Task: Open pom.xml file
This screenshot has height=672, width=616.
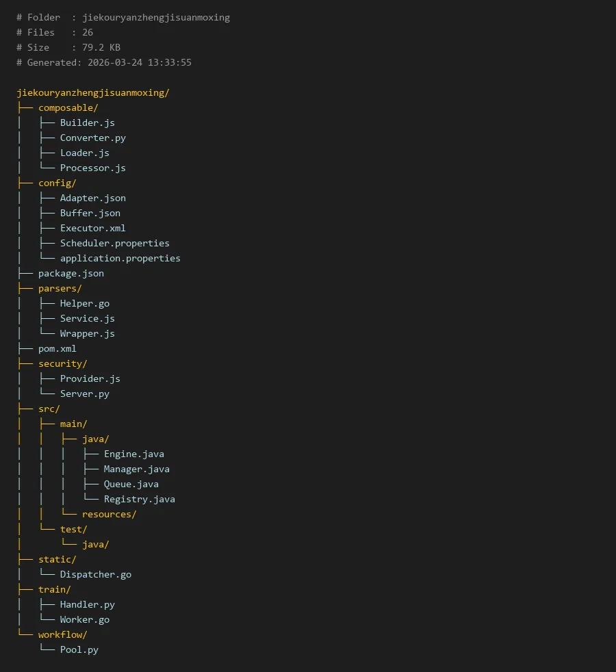Action: tap(57, 348)
